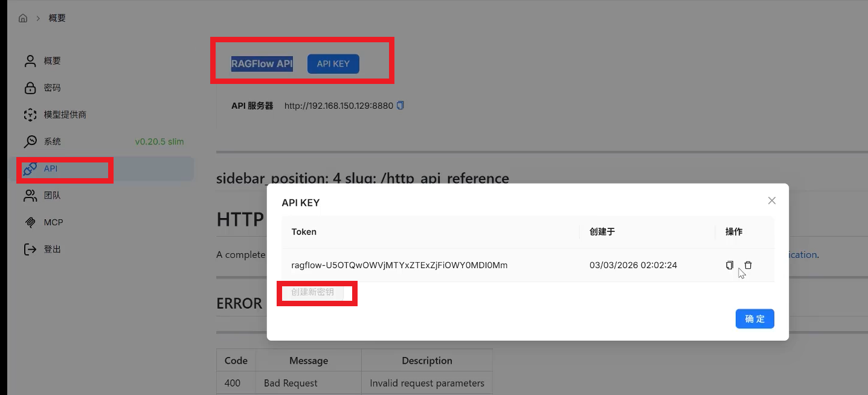
Task: Click the Description column header
Action: [x=427, y=361]
